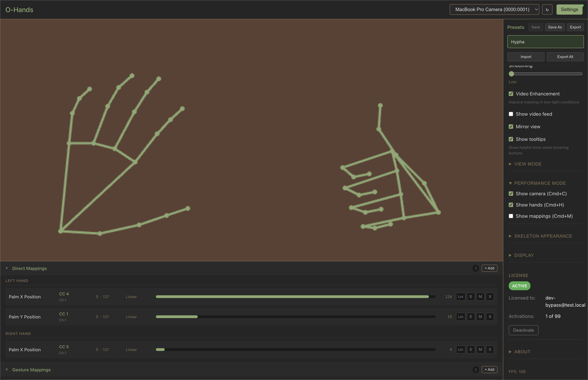The image size is (588, 380).
Task: Click Lrn on right hand CC 5 row
Action: click(x=460, y=349)
